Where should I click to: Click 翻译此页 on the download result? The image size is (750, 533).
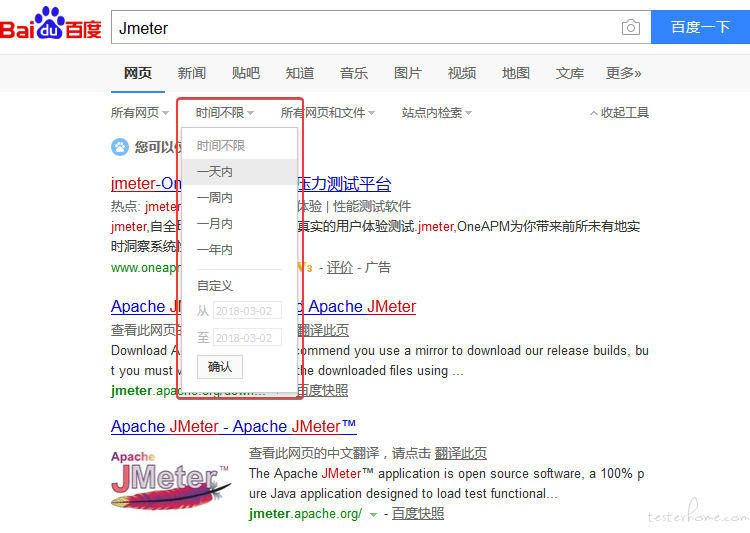322,330
